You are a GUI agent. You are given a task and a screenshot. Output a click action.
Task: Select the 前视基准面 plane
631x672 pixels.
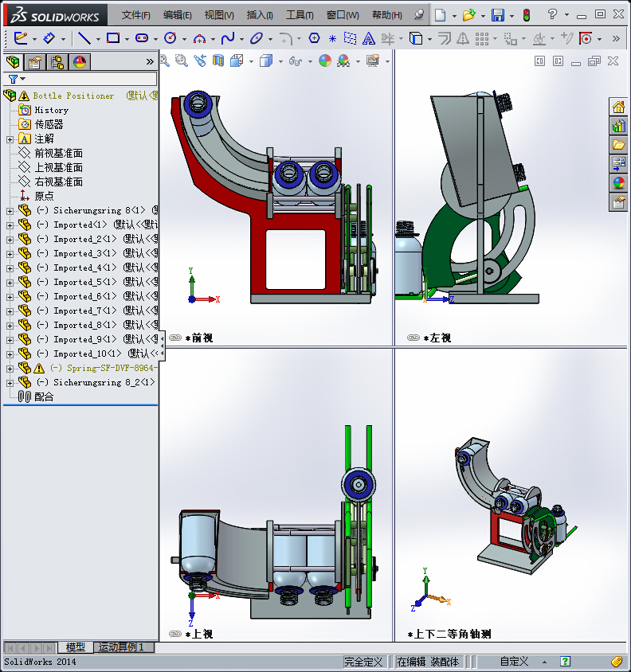[58, 153]
